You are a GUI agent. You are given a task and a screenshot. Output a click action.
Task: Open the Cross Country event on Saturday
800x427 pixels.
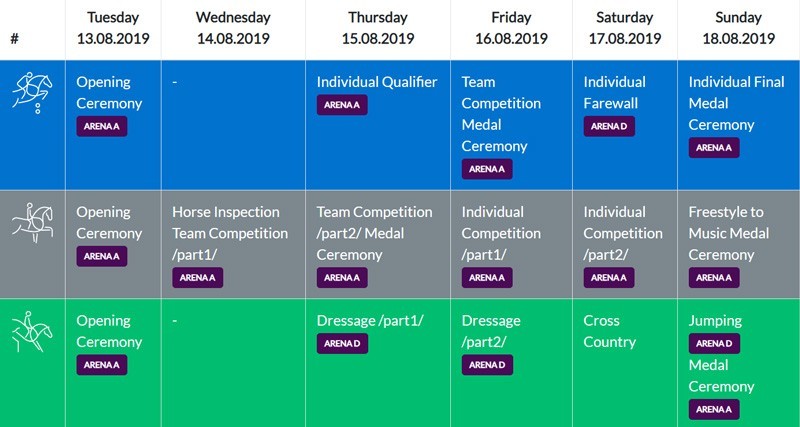click(x=609, y=331)
